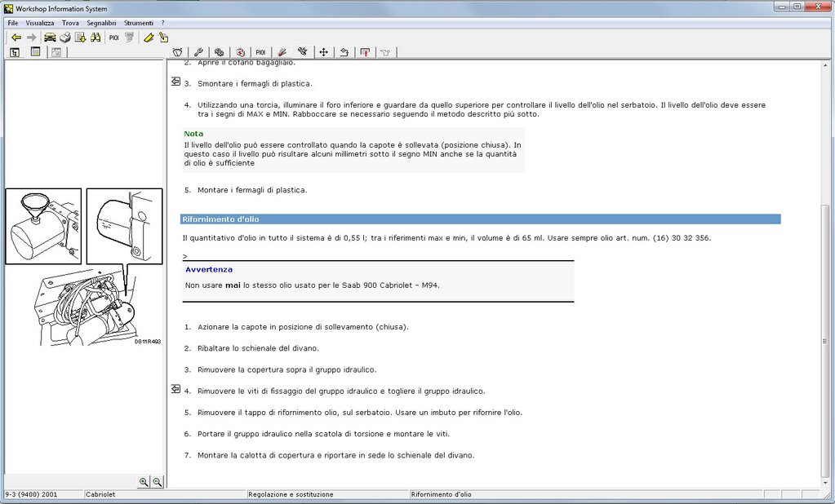This screenshot has height=504, width=835.
Task: Click the grey forward arrow button
Action: [31, 38]
